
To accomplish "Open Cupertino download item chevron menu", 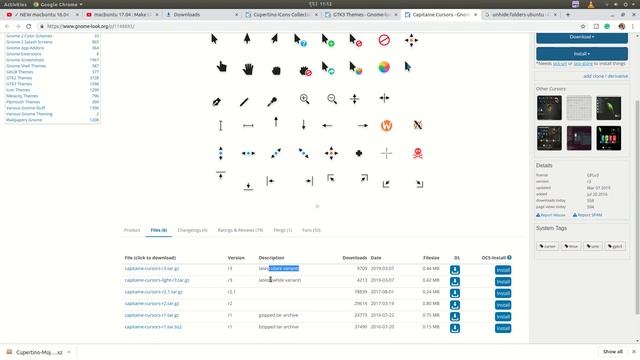I will point(69,352).
